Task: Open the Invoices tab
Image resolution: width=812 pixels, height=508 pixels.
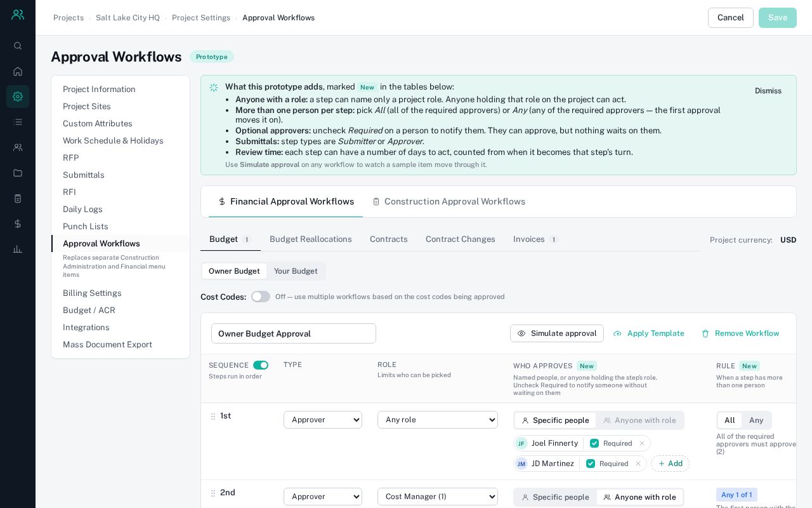Action: [x=535, y=239]
